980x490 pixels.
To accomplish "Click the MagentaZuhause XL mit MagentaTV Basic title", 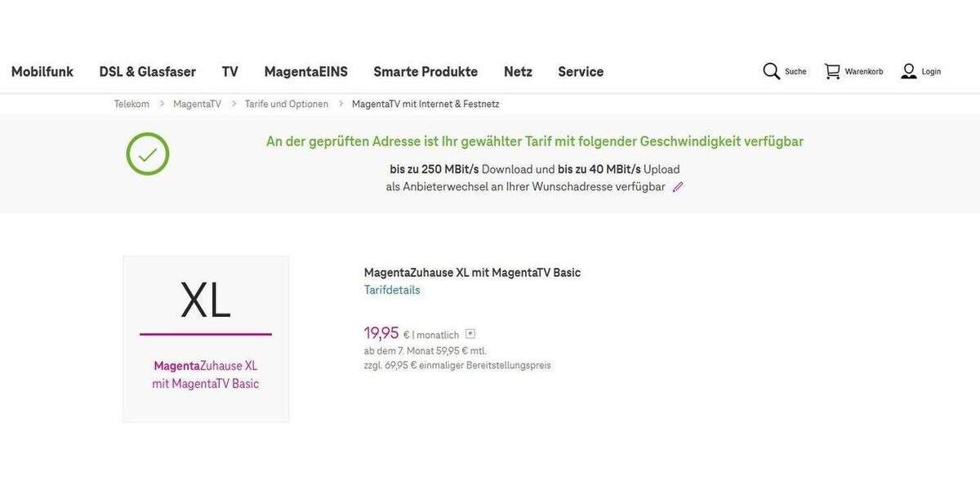I will tap(472, 272).
